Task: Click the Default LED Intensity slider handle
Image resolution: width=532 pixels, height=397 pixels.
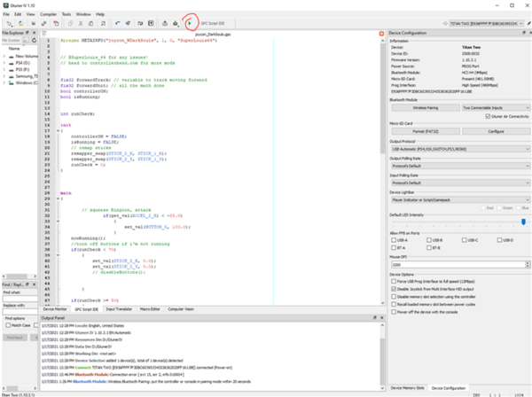Action: (x=523, y=222)
